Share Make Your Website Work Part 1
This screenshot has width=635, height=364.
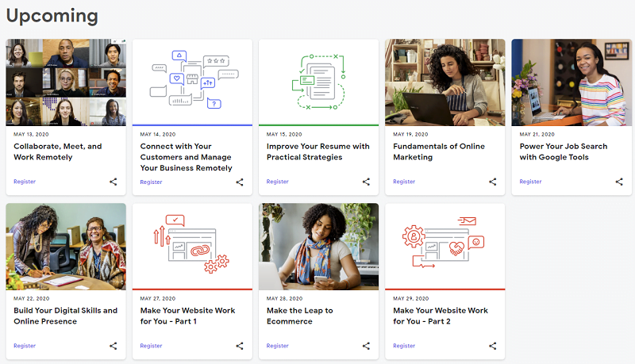coord(240,346)
